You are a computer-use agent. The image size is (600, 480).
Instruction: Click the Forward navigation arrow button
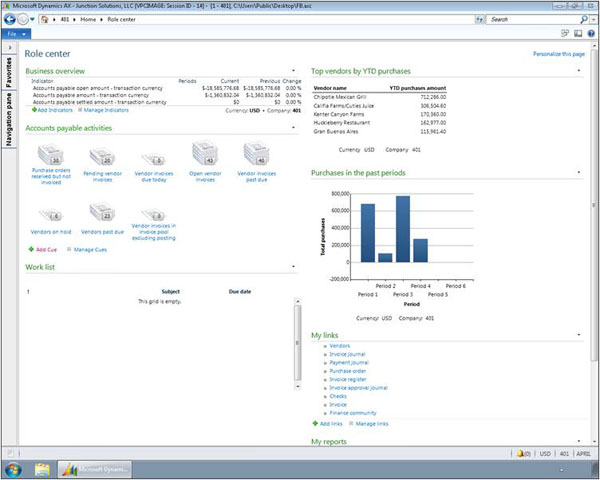pyautogui.click(x=23, y=19)
